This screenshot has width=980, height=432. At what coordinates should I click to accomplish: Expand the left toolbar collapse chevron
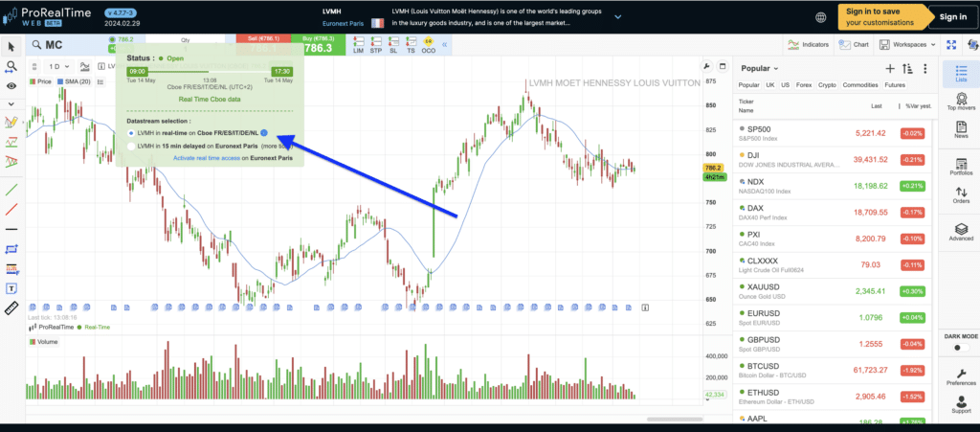tap(11, 103)
